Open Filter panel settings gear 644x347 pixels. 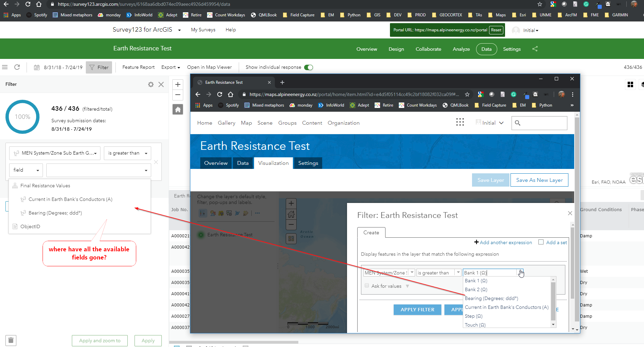click(x=151, y=84)
